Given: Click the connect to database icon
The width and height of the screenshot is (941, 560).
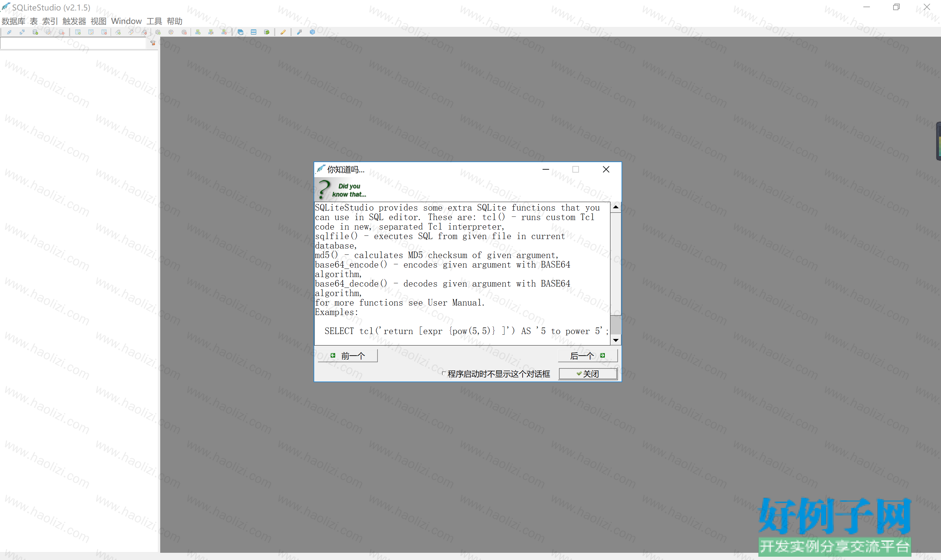Looking at the screenshot, I should point(9,32).
